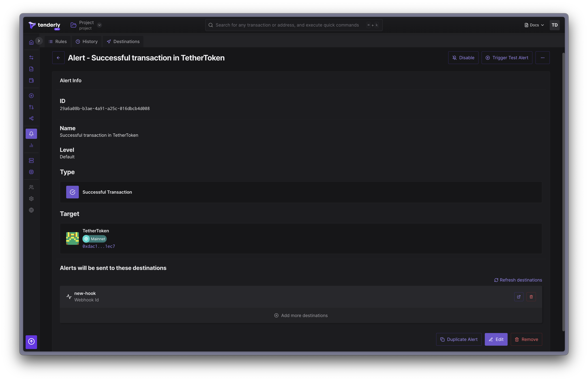Switch to the Rules tab
Viewport: 588px width, 381px height.
[58, 42]
